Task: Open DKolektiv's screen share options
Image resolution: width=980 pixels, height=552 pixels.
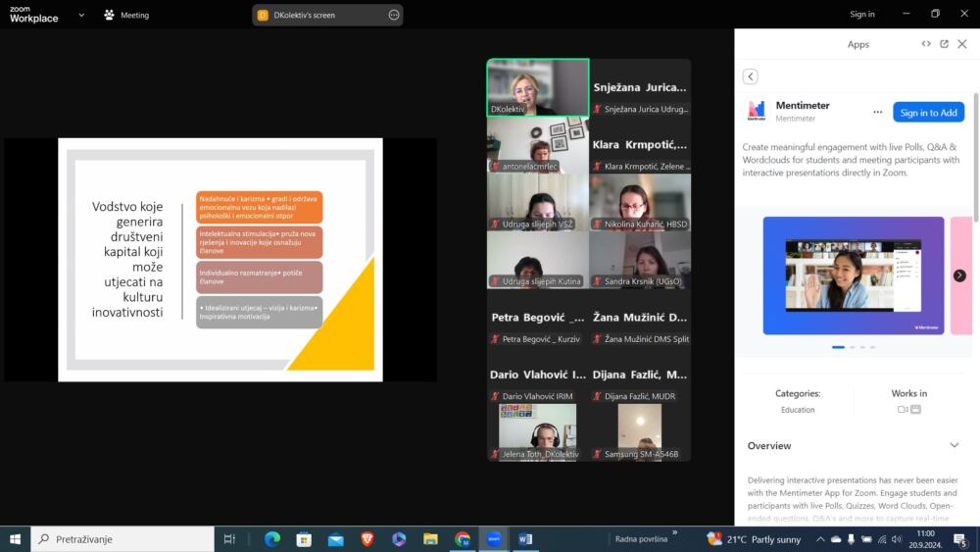Action: coord(394,15)
